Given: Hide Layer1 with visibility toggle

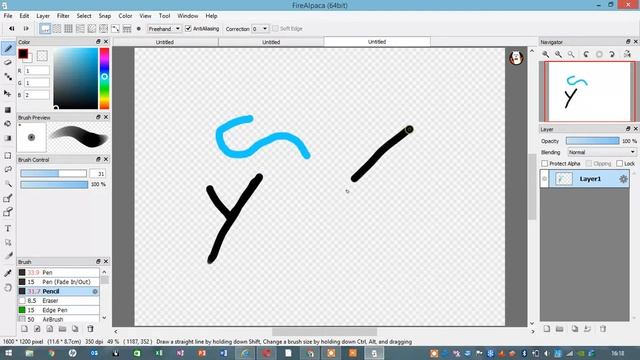Looking at the screenshot, I should point(544,179).
